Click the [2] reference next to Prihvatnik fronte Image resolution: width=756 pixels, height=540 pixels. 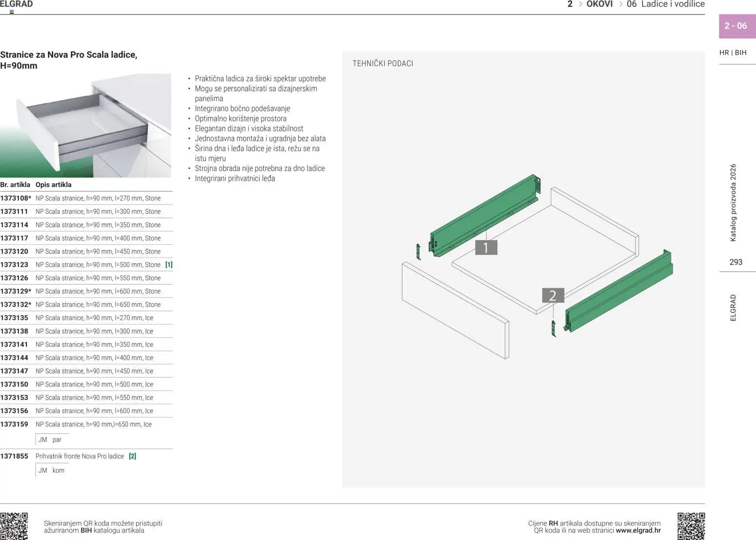132,456
